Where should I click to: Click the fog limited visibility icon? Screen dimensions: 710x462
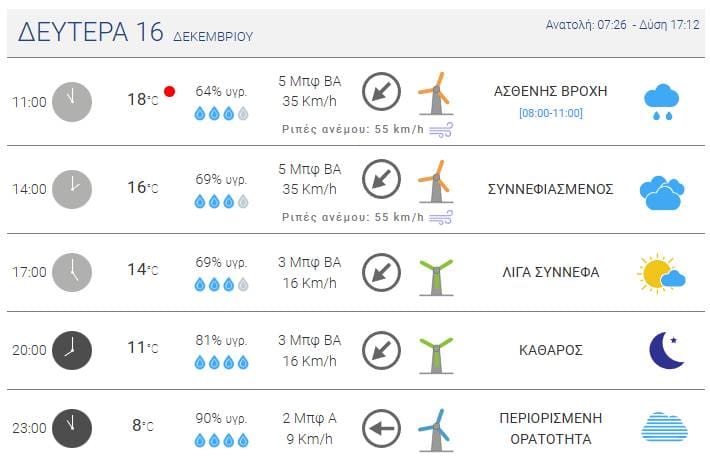[664, 427]
